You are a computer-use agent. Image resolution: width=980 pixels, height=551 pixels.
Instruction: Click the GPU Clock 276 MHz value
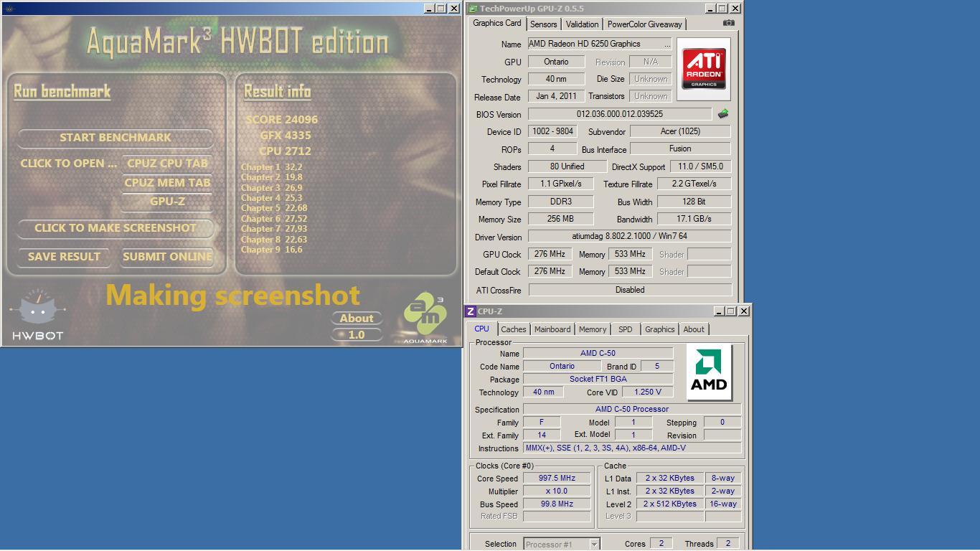click(x=550, y=254)
